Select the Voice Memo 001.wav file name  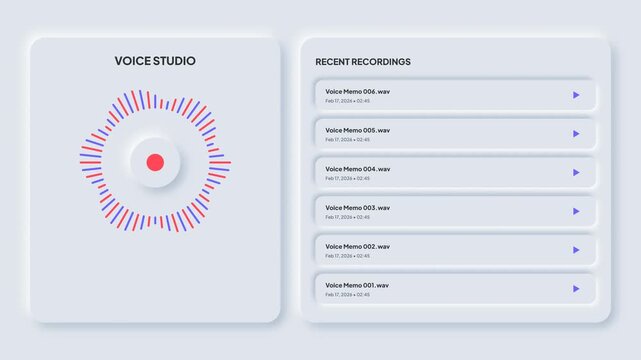[x=357, y=286]
